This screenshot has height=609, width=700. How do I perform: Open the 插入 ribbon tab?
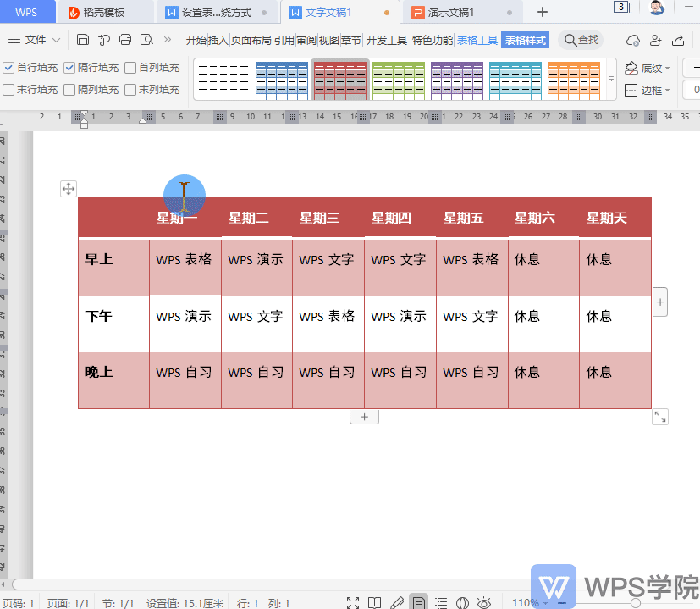point(218,40)
